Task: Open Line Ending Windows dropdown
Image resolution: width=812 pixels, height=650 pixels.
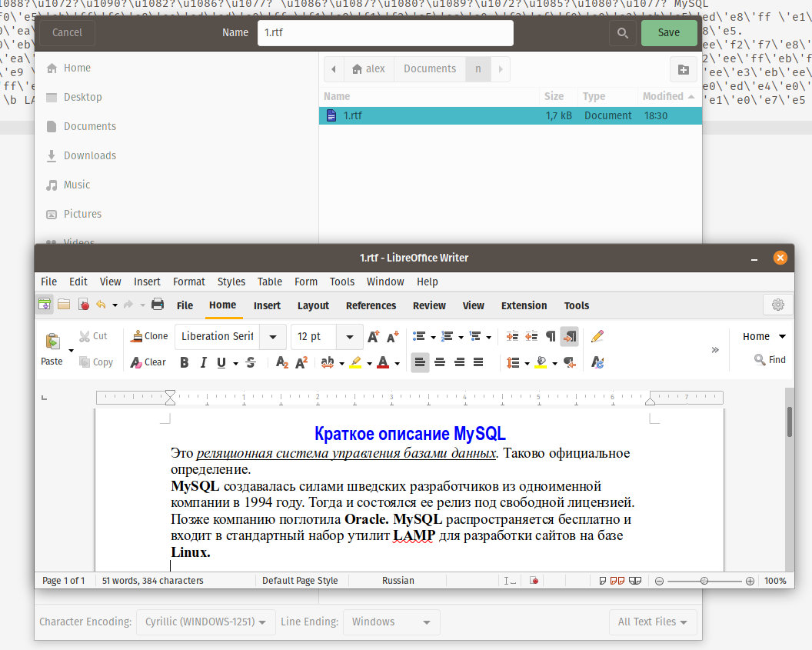Action: pos(391,622)
